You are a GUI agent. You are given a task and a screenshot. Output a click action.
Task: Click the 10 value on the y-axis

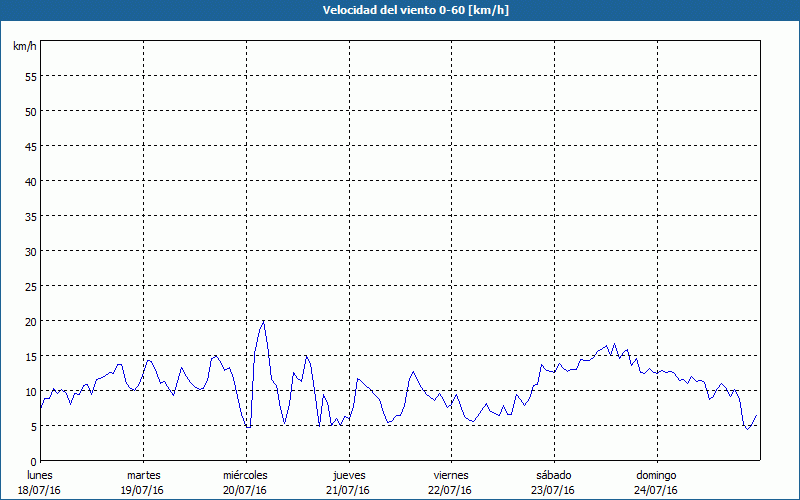pyautogui.click(x=30, y=391)
